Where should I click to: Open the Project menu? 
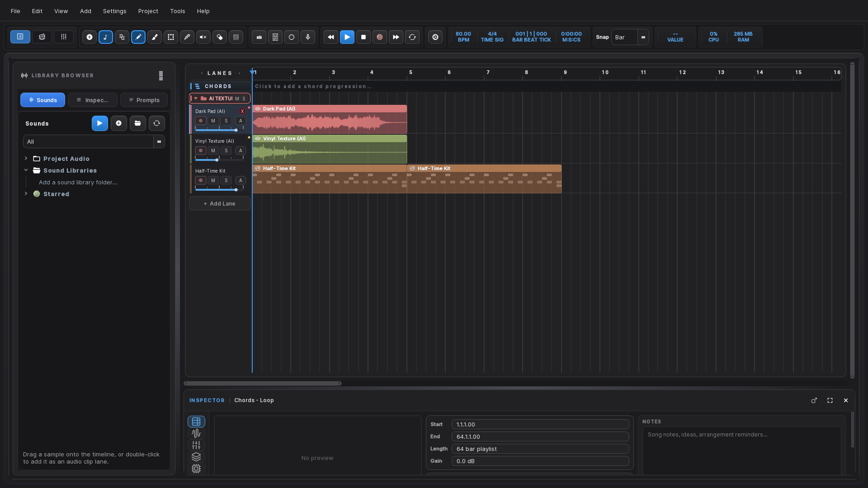[x=148, y=11]
